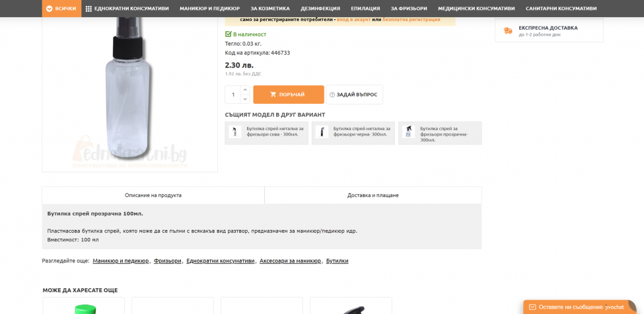
Task: Click article code 'Код на артикула: 446733'
Action: click(258, 53)
